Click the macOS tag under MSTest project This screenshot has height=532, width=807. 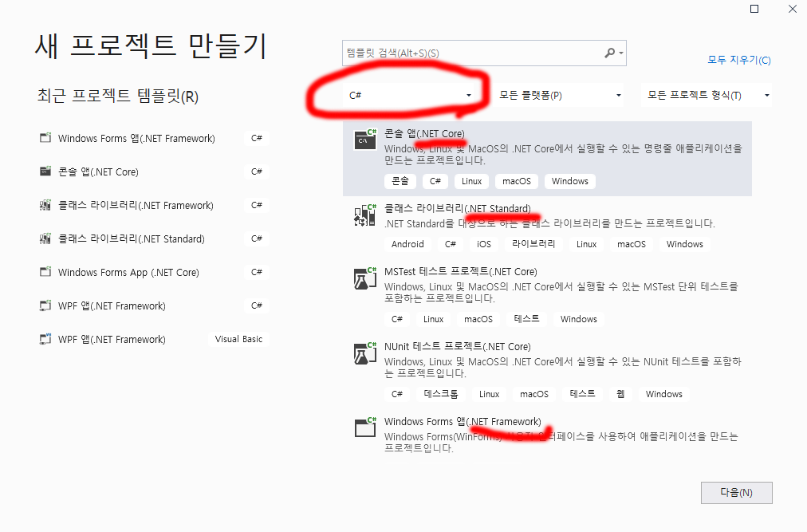(478, 319)
